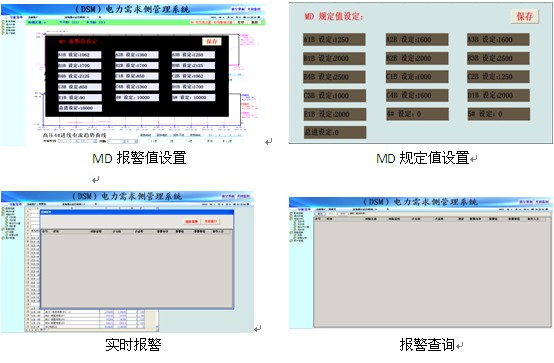
Task: Open the date dropdown below the trend chart
Action: click(x=77, y=141)
